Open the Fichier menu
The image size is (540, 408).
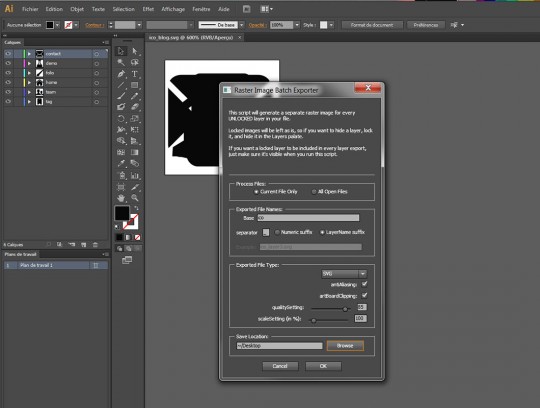point(30,9)
